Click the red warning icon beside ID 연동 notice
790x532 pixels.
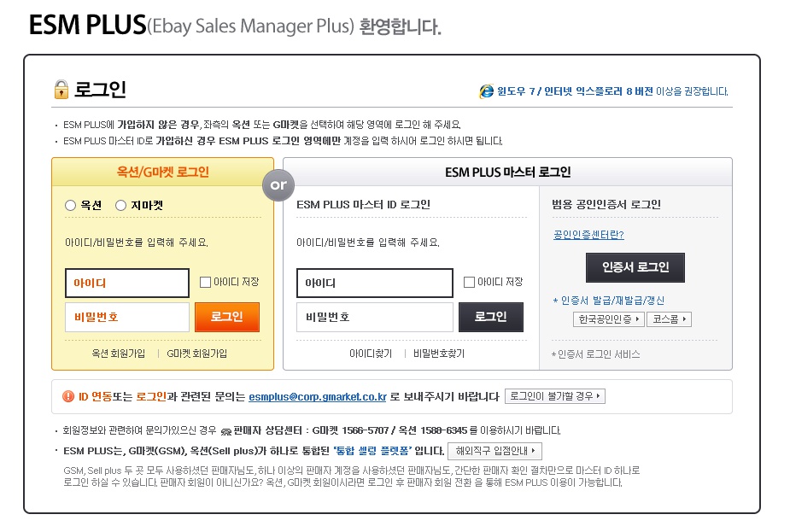(67, 395)
